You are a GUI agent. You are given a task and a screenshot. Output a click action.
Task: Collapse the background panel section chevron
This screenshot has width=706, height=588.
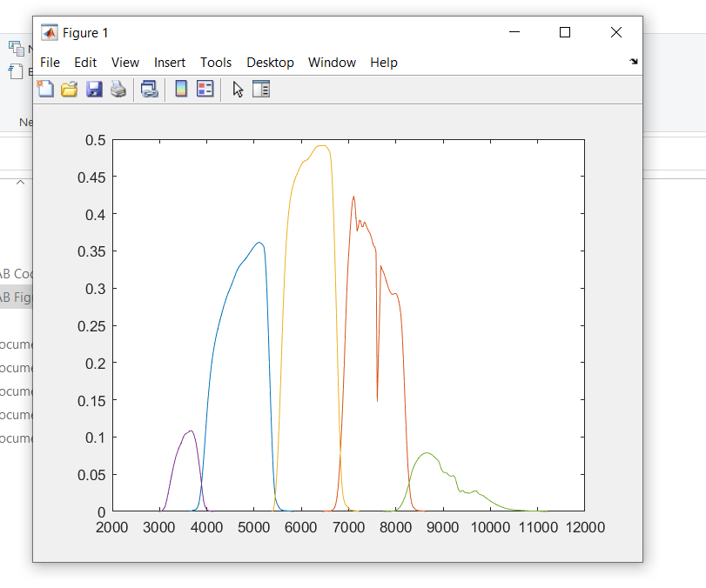coord(19,182)
